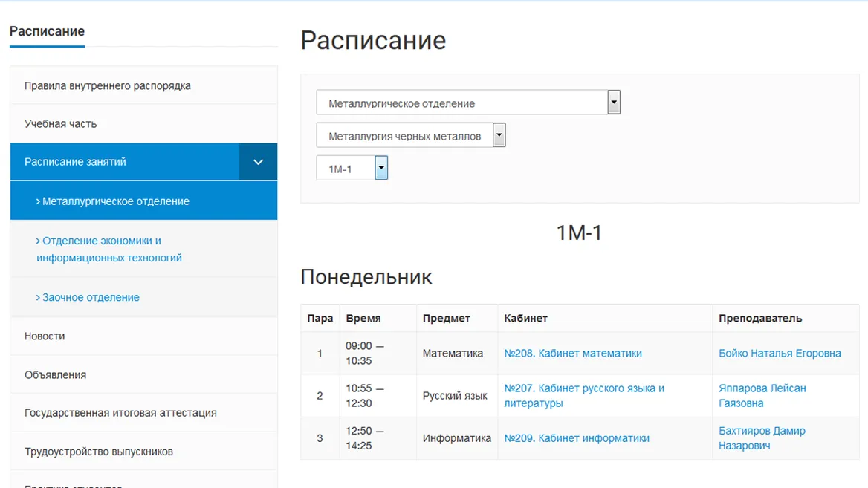The width and height of the screenshot is (868, 488).
Task: Open №207. Кабинет русского языка link
Action: pos(584,396)
